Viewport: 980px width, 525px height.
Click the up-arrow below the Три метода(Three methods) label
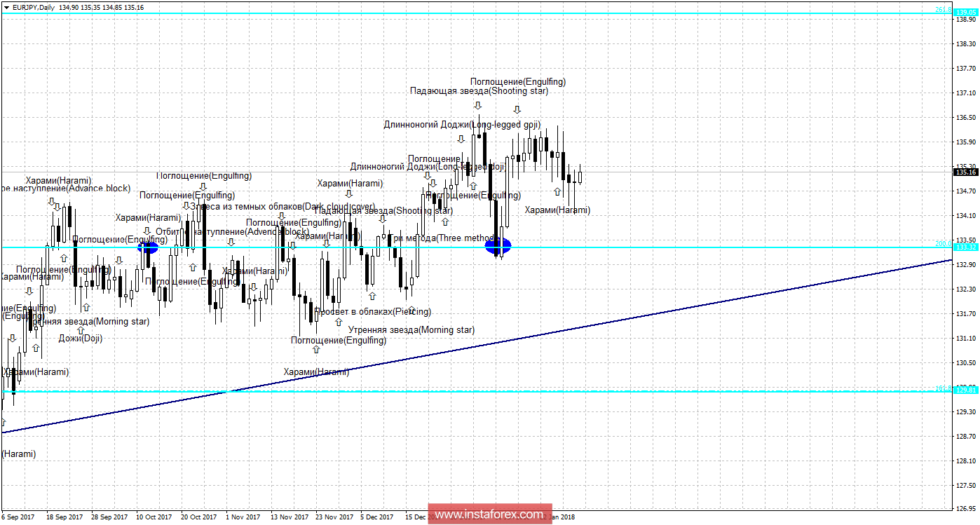pos(445,221)
